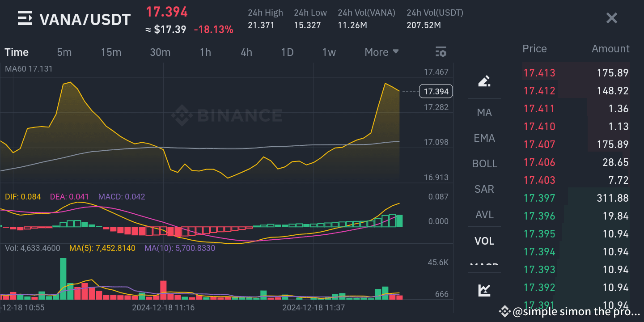This screenshot has width=644, height=322.
Task: Select the Time tick chart tab
Action: point(17,52)
